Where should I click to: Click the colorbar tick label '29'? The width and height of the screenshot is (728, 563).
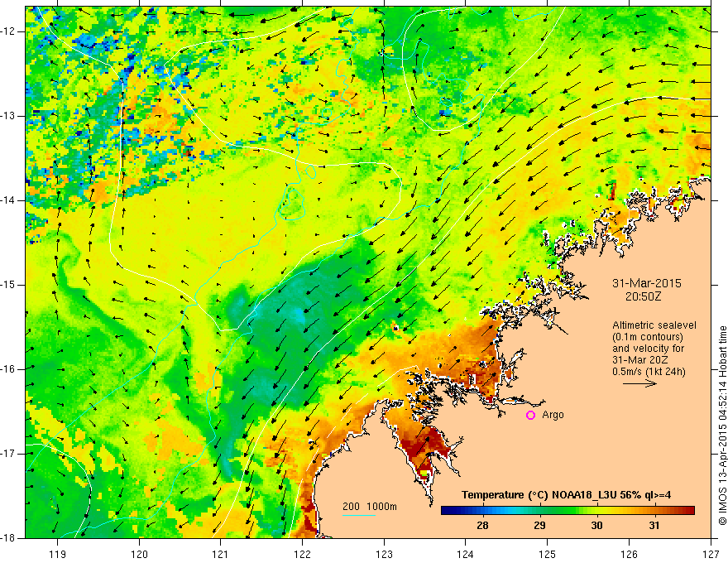539,526
